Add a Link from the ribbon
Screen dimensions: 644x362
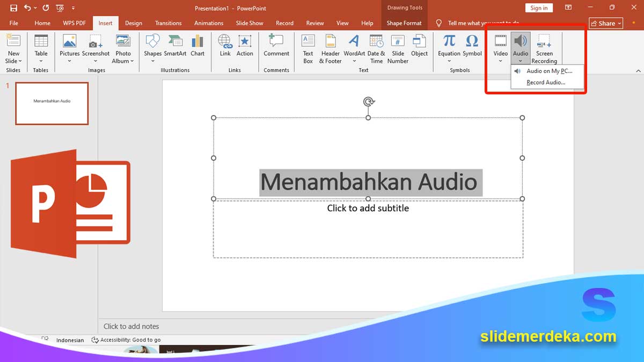pyautogui.click(x=225, y=46)
